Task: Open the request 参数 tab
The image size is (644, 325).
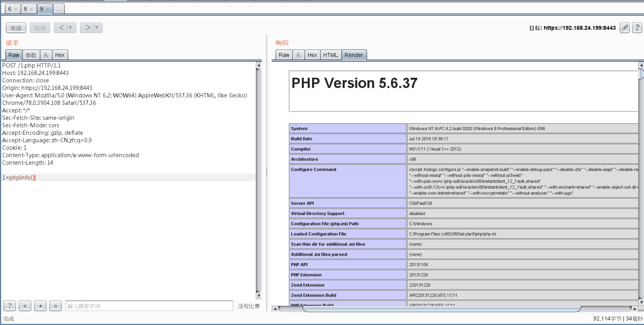Action: click(x=31, y=55)
